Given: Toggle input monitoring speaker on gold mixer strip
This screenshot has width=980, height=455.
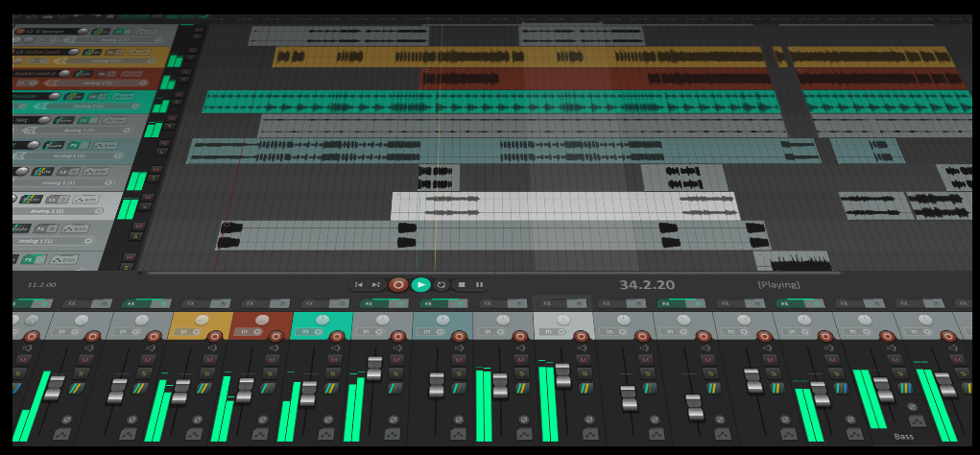Looking at the screenshot, I should [x=212, y=348].
